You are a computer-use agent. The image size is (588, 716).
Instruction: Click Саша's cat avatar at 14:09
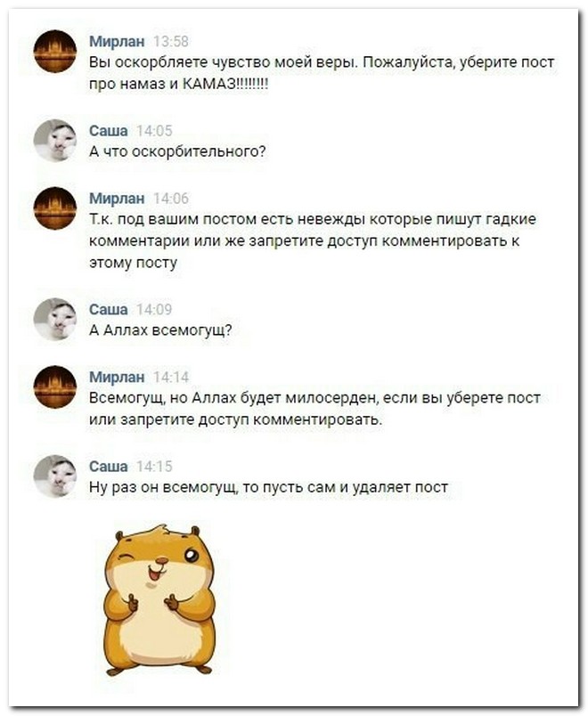(x=55, y=320)
